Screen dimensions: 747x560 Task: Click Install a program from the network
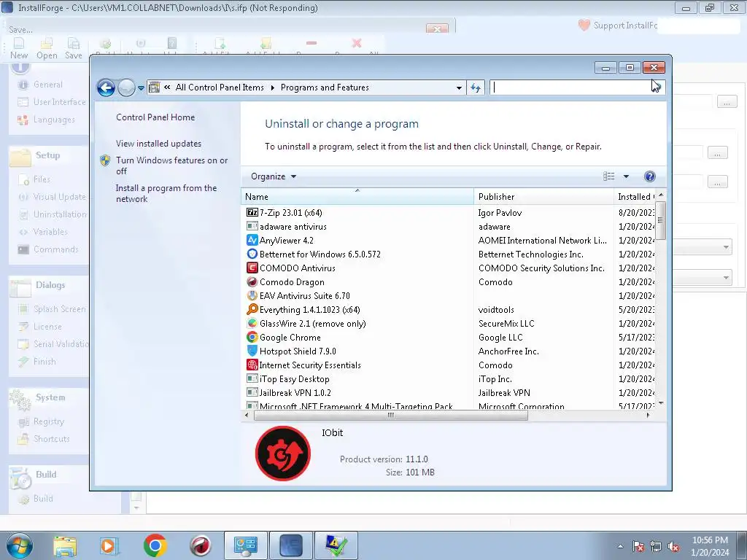tap(166, 193)
